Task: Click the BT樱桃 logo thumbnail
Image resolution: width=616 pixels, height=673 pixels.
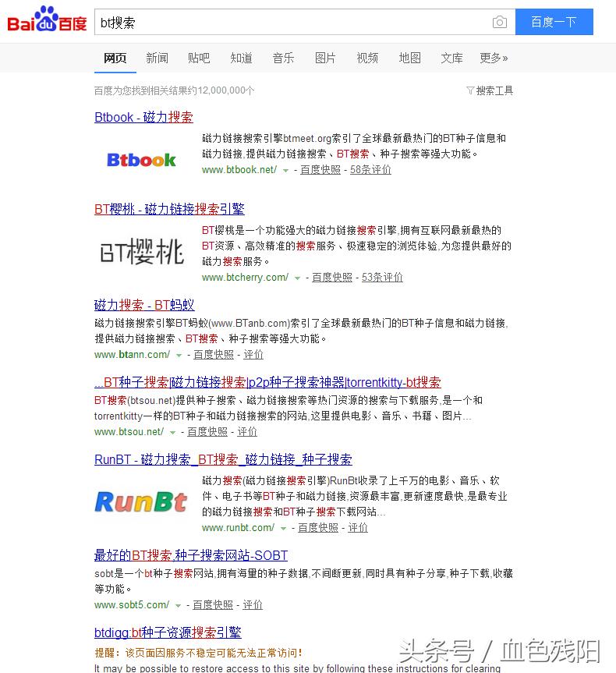Action: point(142,252)
